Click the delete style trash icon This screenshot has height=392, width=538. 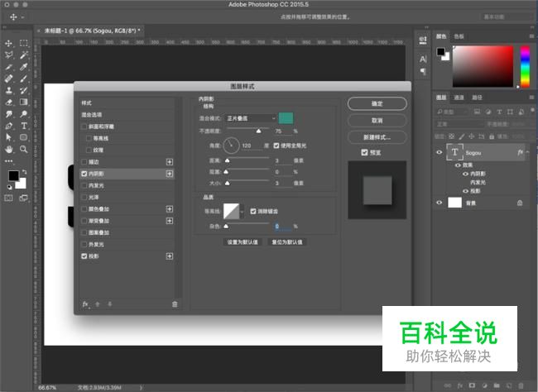(x=175, y=304)
